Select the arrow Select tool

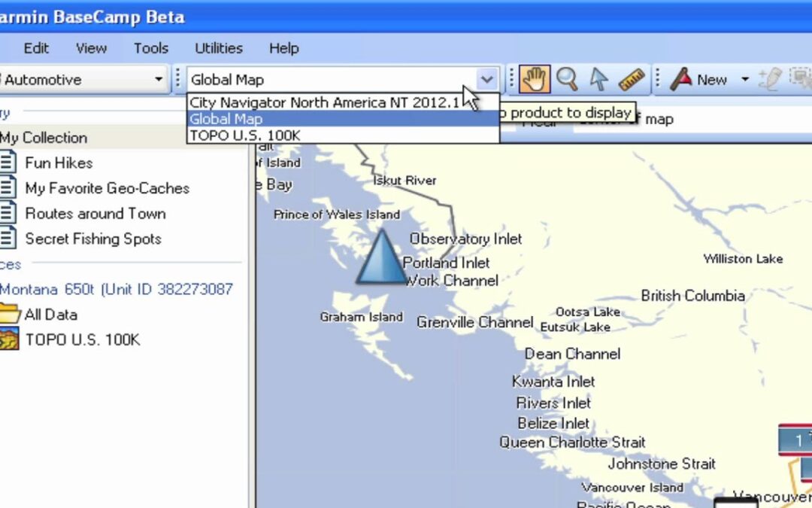pyautogui.click(x=598, y=79)
